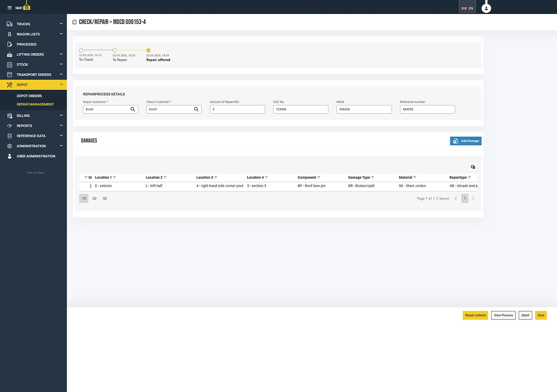Click the Lifting Orders sidebar icon
The width and height of the screenshot is (557, 392).
10,54
